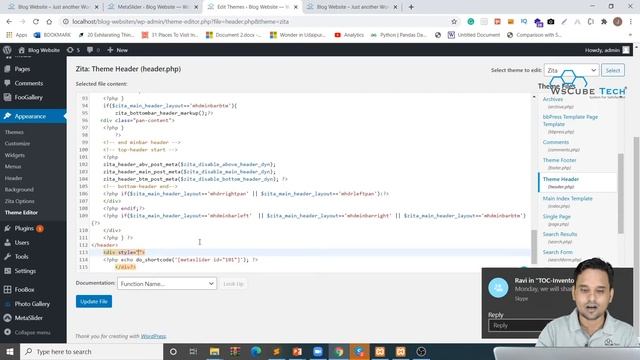Click the WordPress link in footer
The width and height of the screenshot is (640, 360).
153,336
